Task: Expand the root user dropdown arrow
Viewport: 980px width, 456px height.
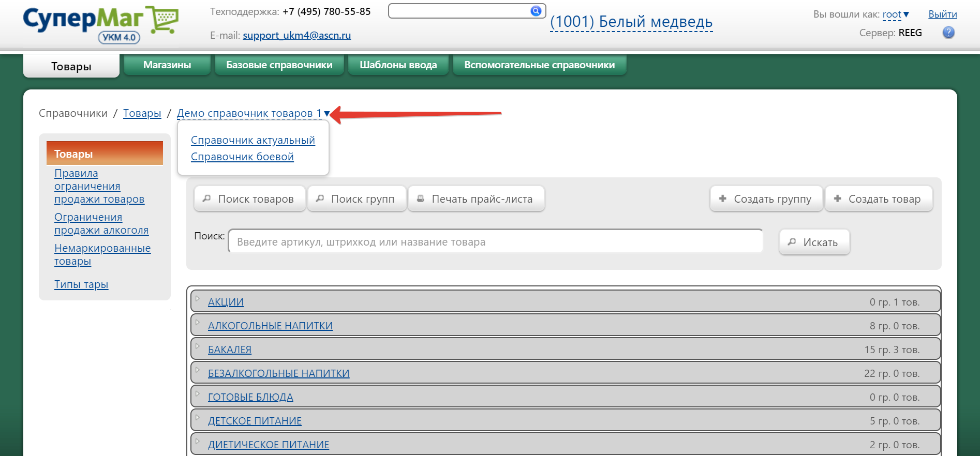Action: pyautogui.click(x=906, y=14)
